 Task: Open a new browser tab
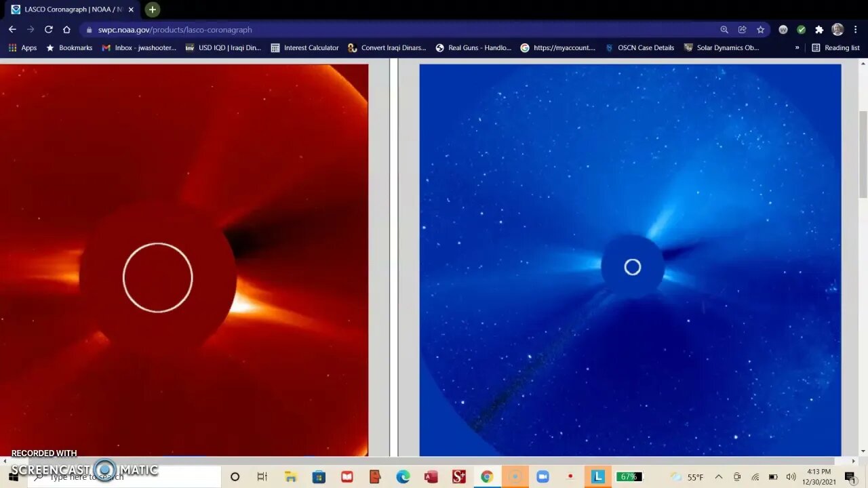(x=153, y=9)
